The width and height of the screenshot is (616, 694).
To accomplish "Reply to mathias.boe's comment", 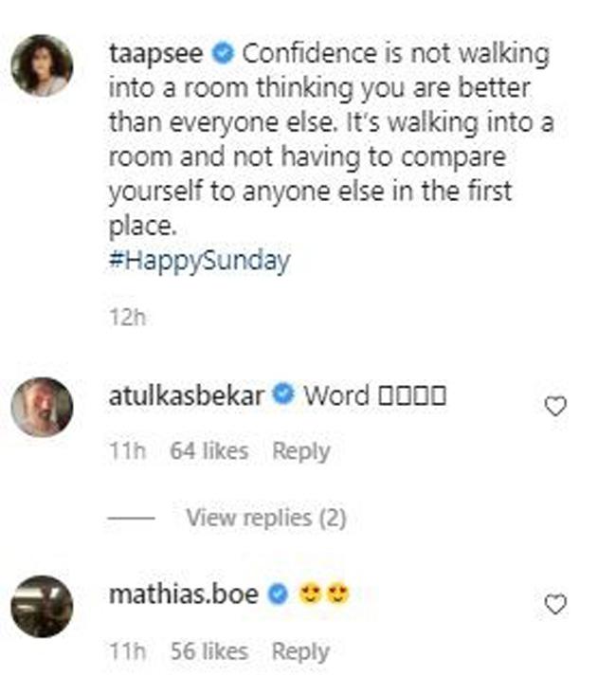I will point(300,651).
